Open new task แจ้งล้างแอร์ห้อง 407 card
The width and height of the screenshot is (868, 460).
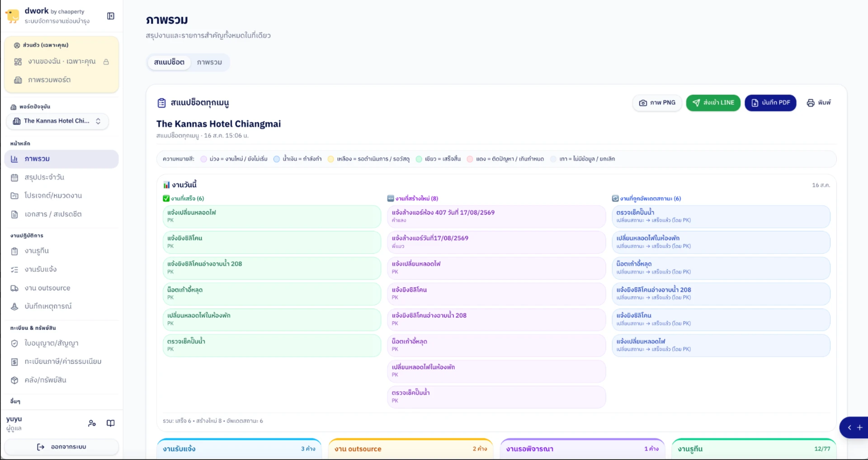(496, 217)
